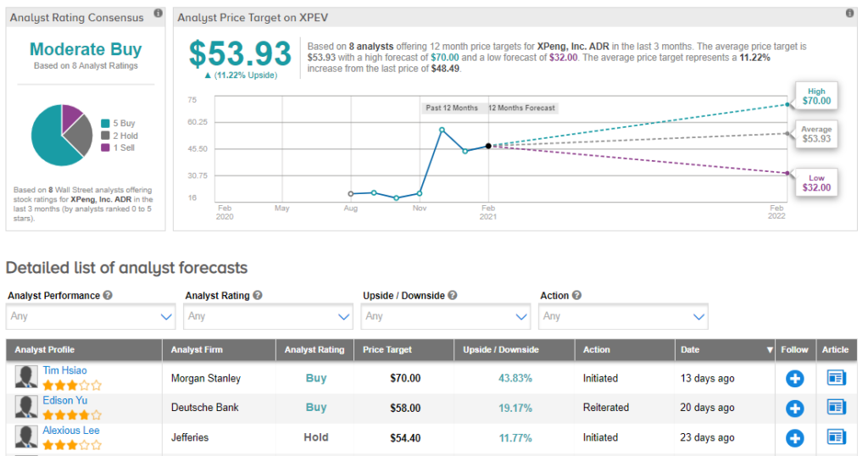Open the Analyst Performance dropdown

[x=91, y=316]
